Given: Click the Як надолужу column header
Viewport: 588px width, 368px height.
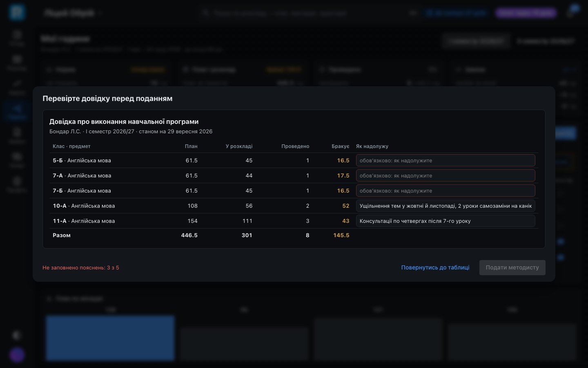Looking at the screenshot, I should (372, 146).
